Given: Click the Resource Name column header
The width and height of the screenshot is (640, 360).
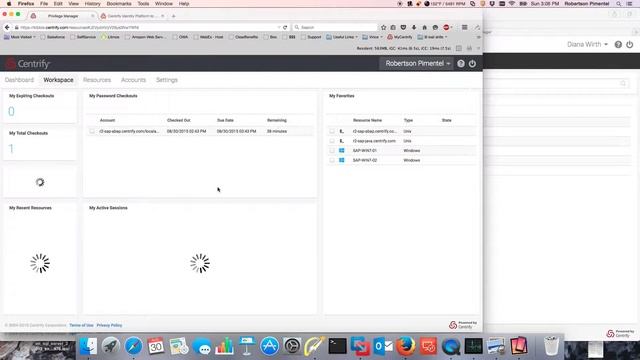Looking at the screenshot, I should pyautogui.click(x=367, y=120).
